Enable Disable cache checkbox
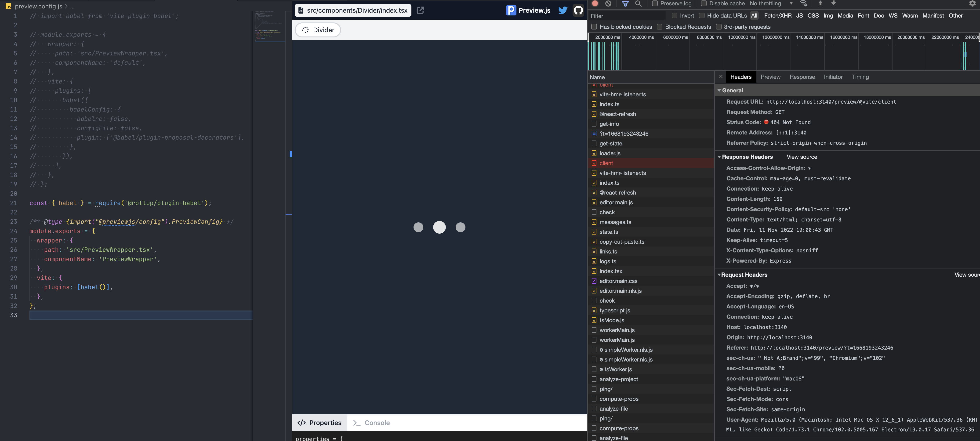980x441 pixels. (704, 4)
